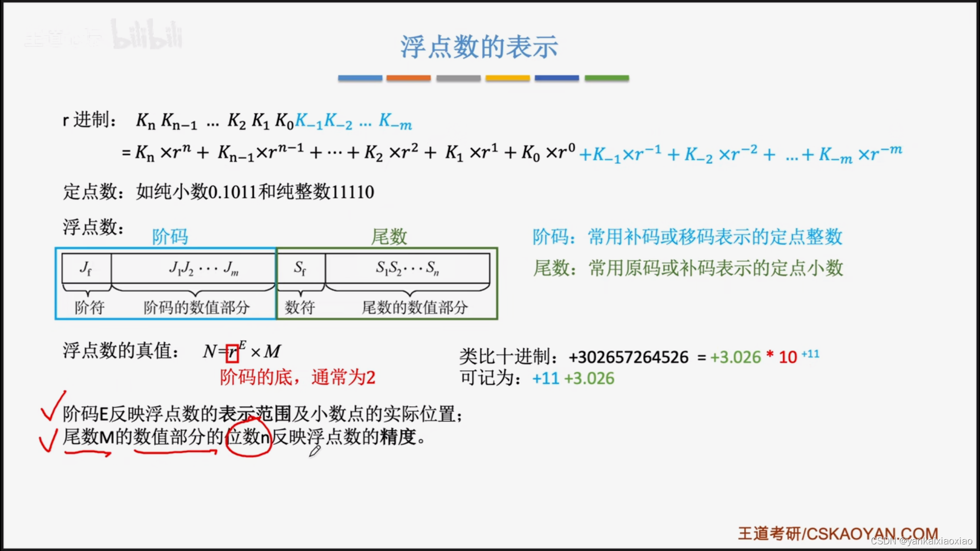
Task: Click the sentence starting 阶码E反映浮点数
Action: 262,414
